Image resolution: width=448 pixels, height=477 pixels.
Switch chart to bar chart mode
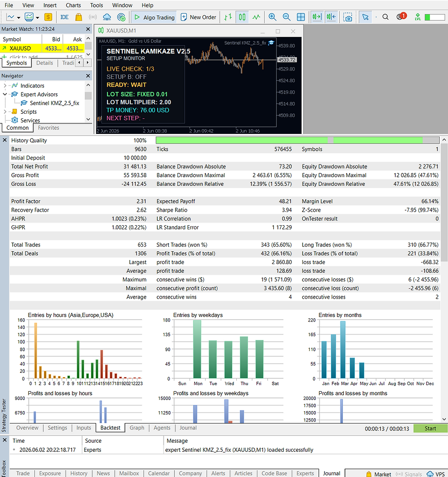click(228, 17)
